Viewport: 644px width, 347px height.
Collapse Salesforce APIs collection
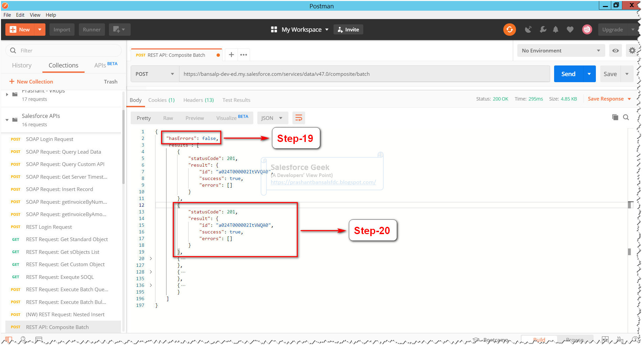(7, 120)
